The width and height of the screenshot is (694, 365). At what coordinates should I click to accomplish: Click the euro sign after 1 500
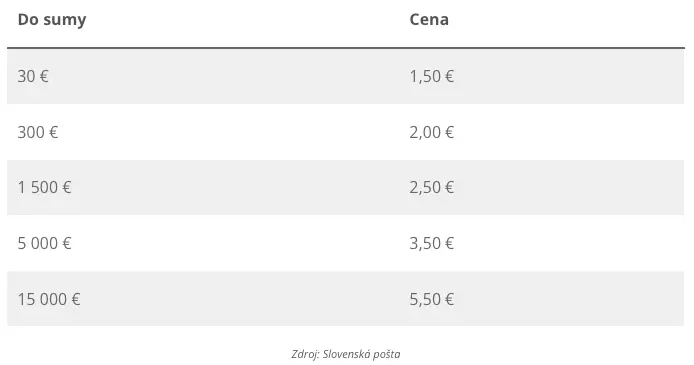(67, 187)
